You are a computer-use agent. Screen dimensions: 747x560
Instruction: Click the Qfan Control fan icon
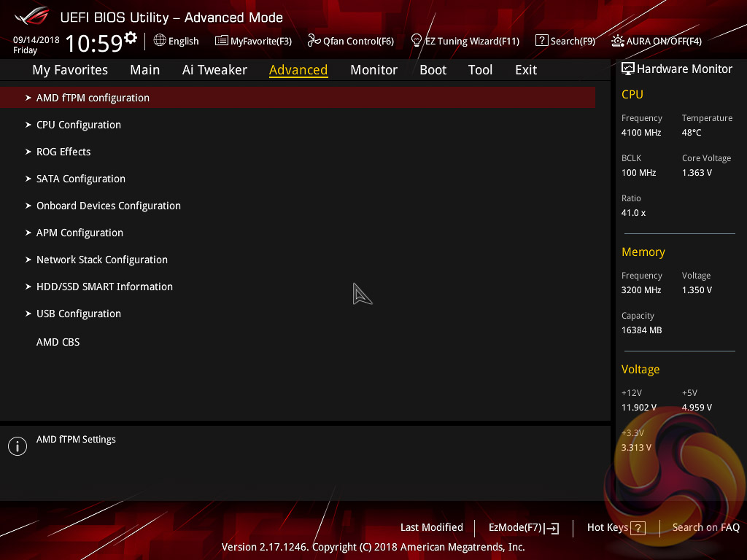coord(314,41)
